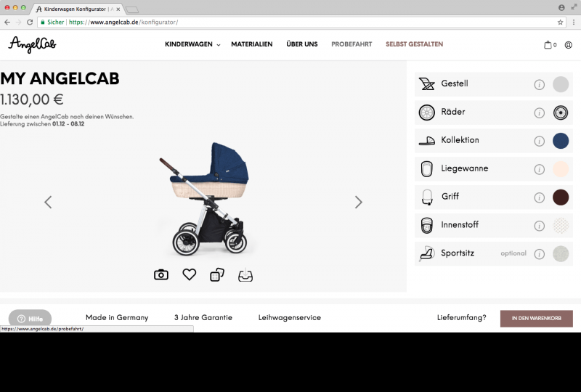Show info for Sportsitz option

point(539,254)
